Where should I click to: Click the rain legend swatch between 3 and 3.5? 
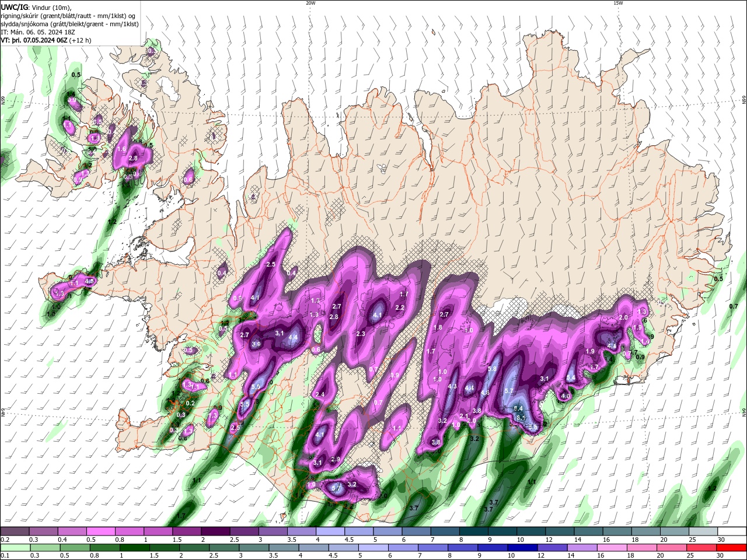(254, 547)
